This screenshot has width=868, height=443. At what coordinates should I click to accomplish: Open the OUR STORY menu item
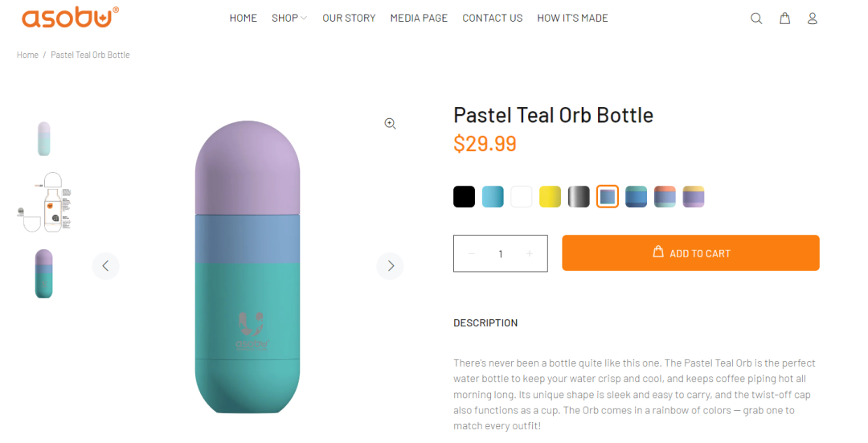tap(349, 18)
